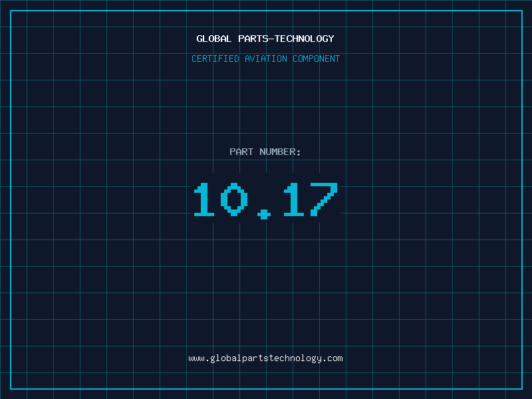Click globalpartstechnology in the website URL
Image resolution: width=532 pixels, height=399 pixels.
pos(265,358)
